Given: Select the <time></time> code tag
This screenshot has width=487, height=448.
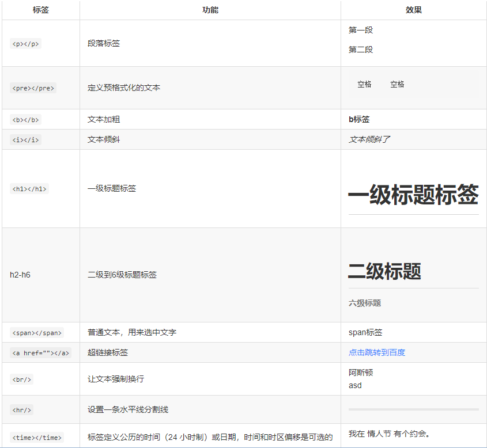Looking at the screenshot, I should 37,438.
